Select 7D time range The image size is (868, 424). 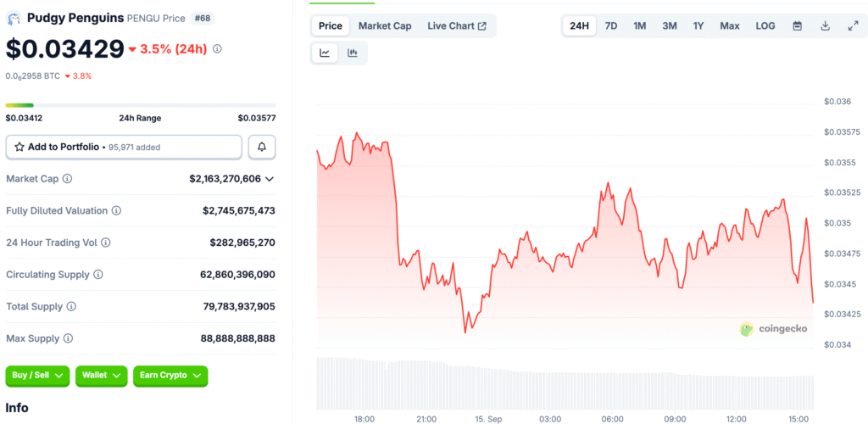611,26
